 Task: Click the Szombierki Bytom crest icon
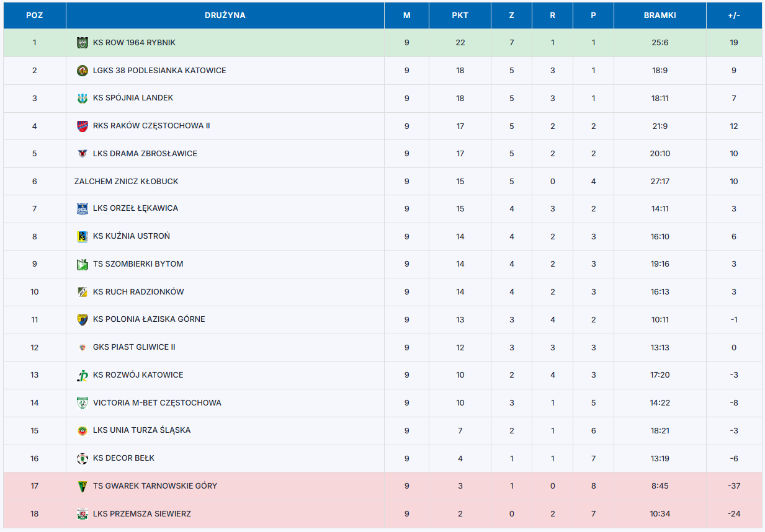coord(82,264)
